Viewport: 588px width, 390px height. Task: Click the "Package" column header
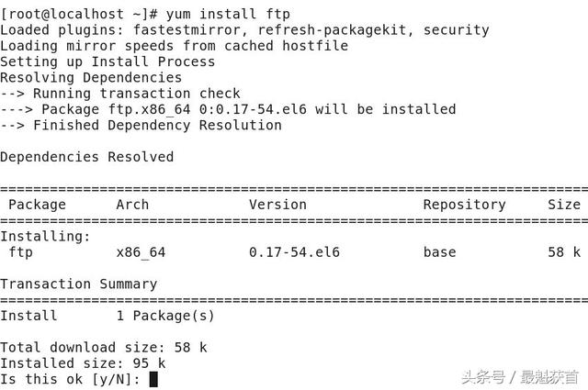[37, 205]
